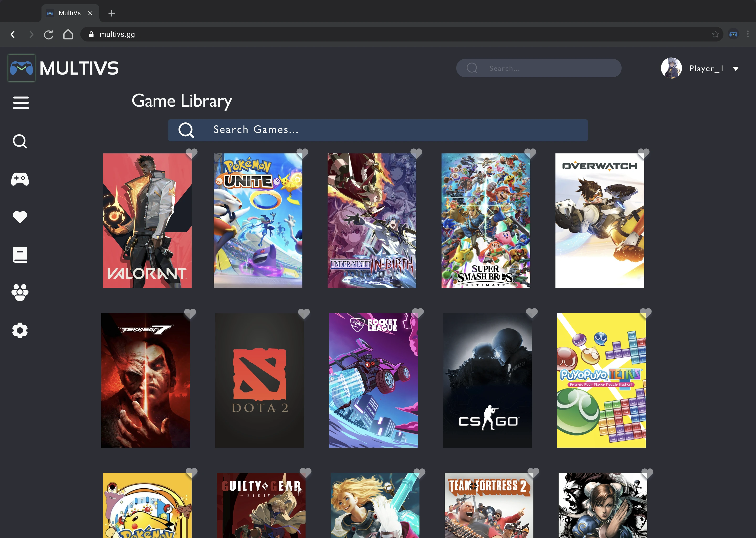This screenshot has width=756, height=538.
Task: Click the MultiVs controller logo
Action: [22, 68]
